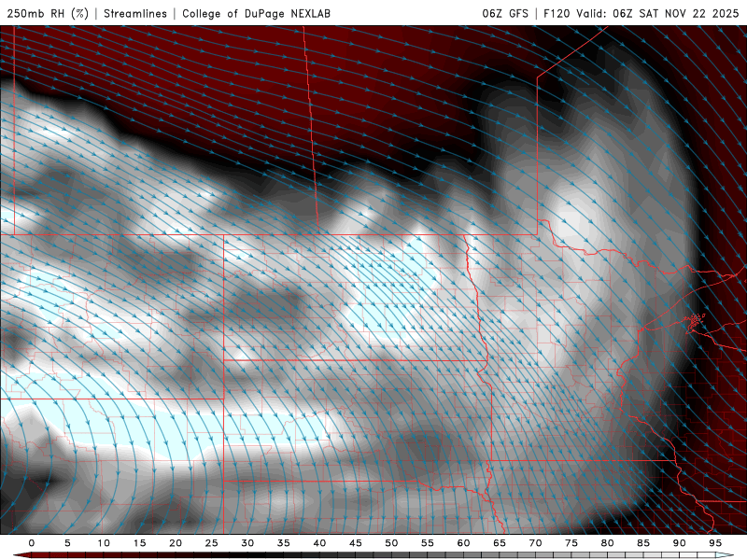Click the '80' legend tick label
The image size is (747, 560).
tap(607, 543)
